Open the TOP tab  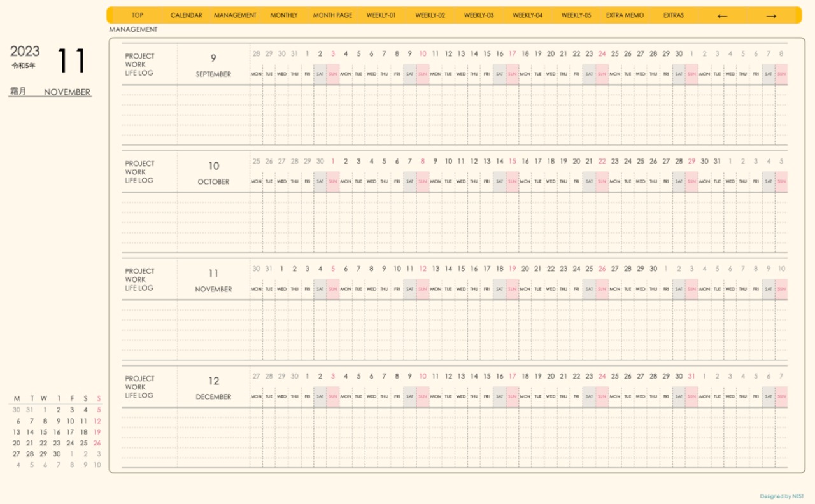[138, 15]
